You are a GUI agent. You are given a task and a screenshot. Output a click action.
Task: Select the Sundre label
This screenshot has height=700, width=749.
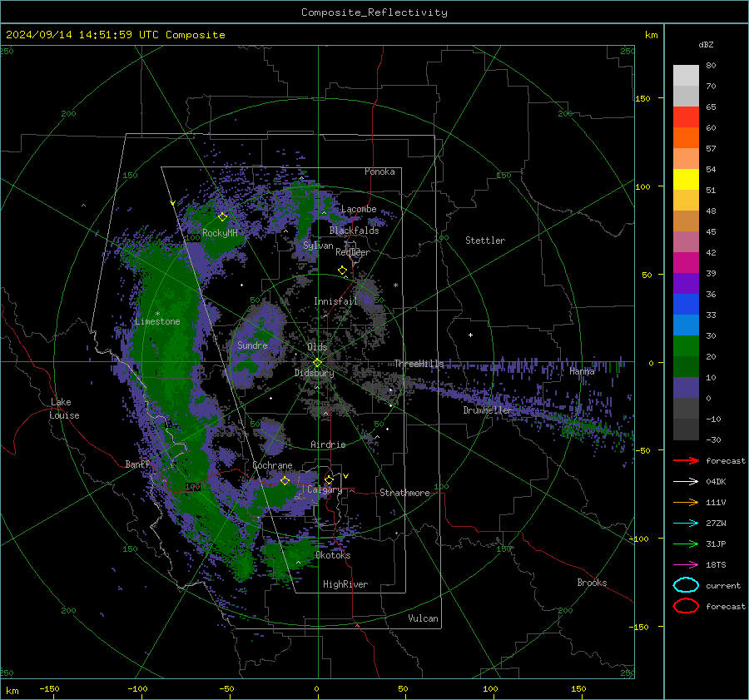click(x=252, y=345)
